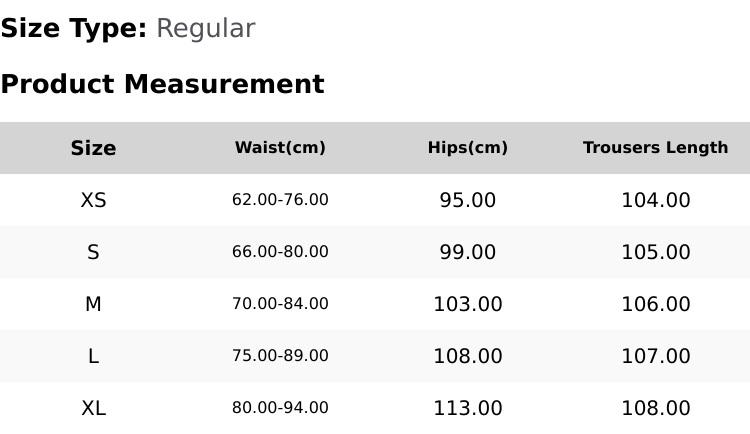750x434 pixels.
Task: Click the Size column header
Action: [x=93, y=148]
